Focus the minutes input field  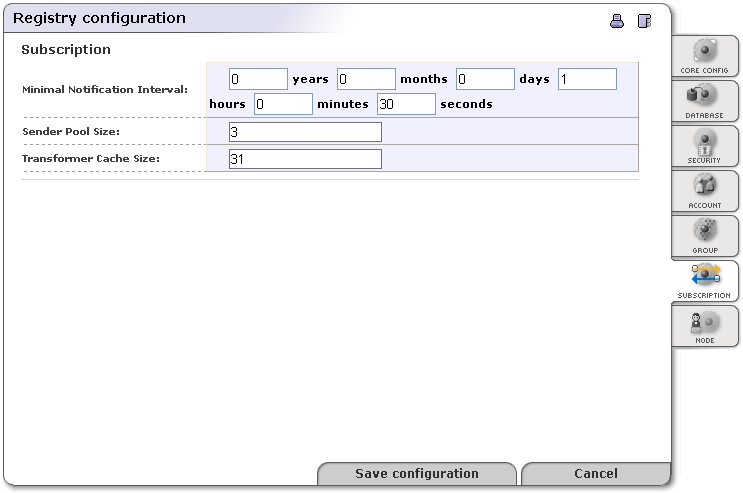point(283,104)
